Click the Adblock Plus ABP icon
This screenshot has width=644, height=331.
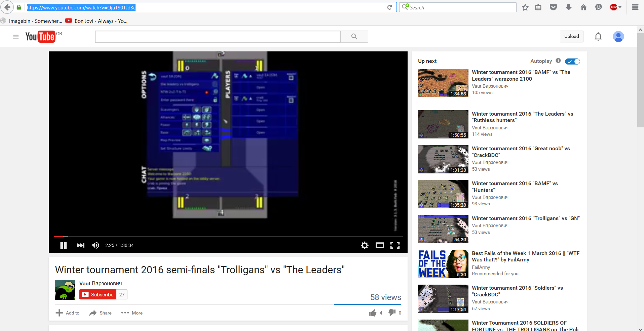pos(614,7)
